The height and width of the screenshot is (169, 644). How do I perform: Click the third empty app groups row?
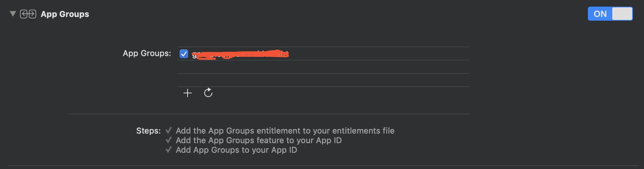(x=323, y=80)
